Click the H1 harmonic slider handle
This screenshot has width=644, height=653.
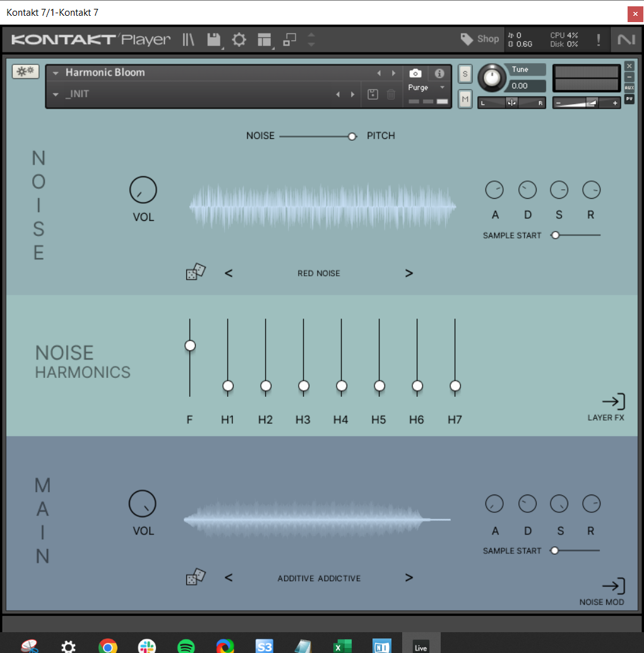228,386
